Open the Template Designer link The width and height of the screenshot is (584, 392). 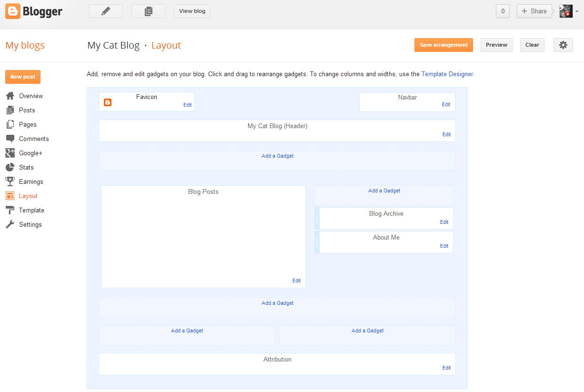tap(447, 74)
